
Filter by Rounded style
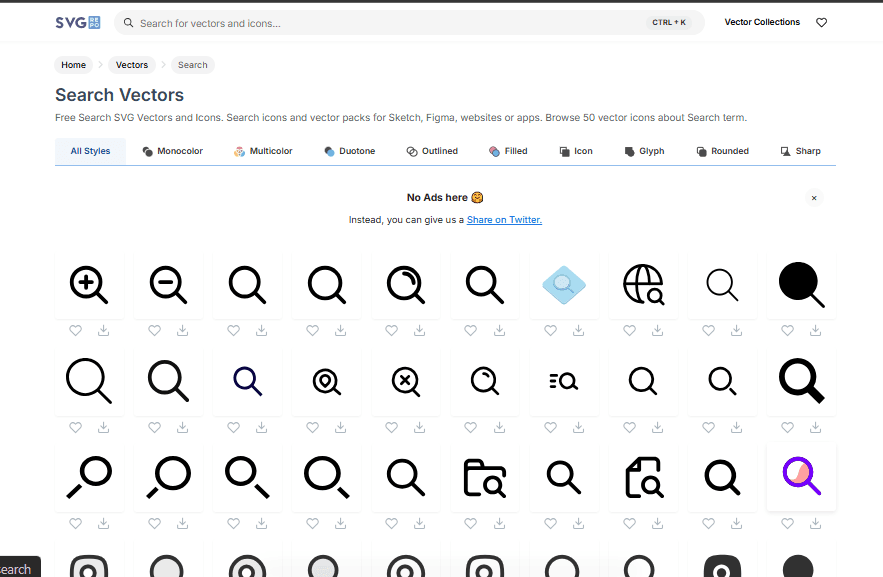point(723,151)
